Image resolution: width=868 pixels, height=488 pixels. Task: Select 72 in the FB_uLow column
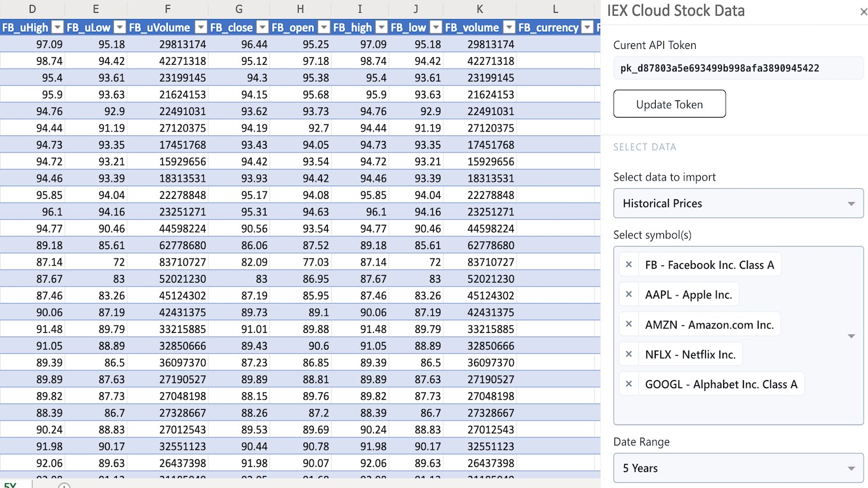click(x=96, y=262)
